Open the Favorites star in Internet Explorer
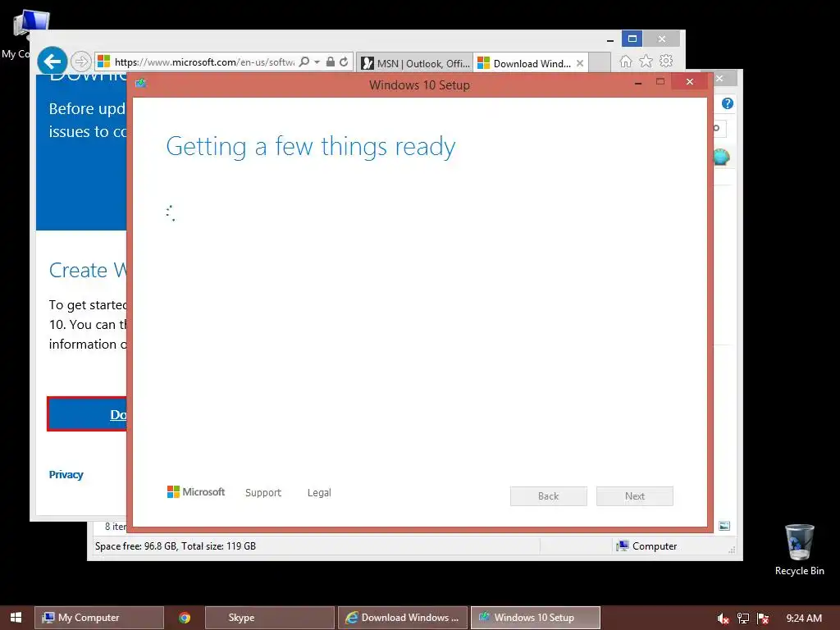The height and width of the screenshot is (630, 840). coord(646,61)
